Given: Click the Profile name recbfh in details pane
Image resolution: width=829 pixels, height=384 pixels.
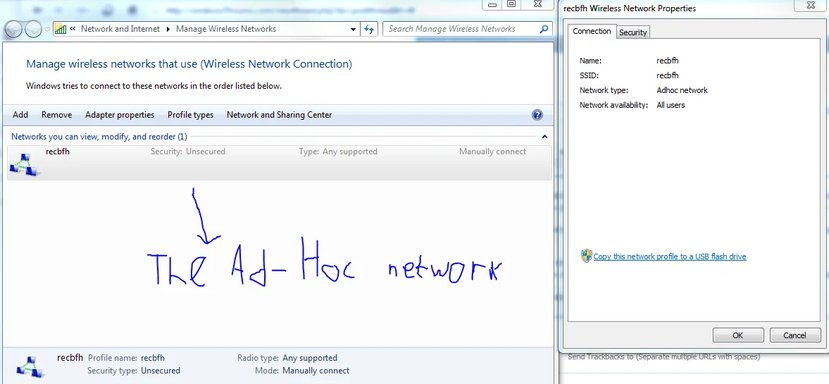Looking at the screenshot, I should 153,358.
